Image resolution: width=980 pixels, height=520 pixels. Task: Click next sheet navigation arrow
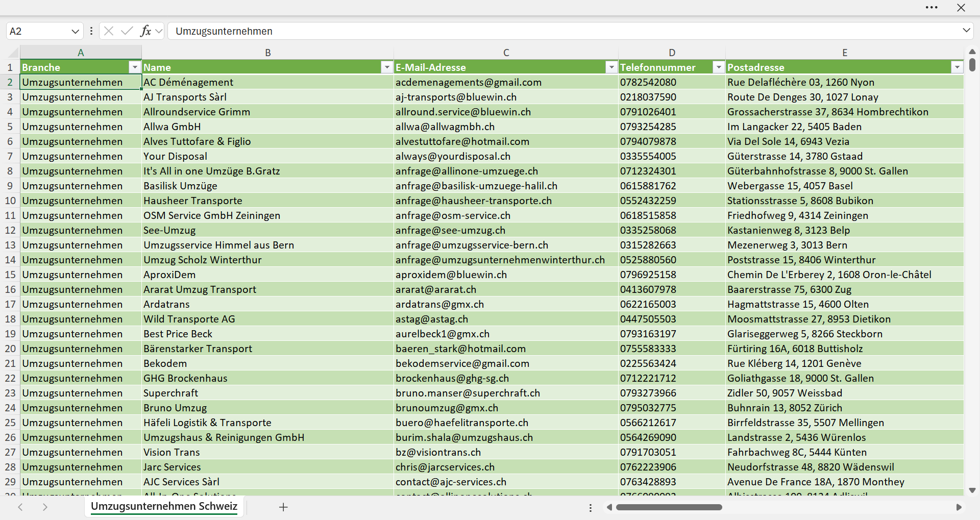pos(45,507)
